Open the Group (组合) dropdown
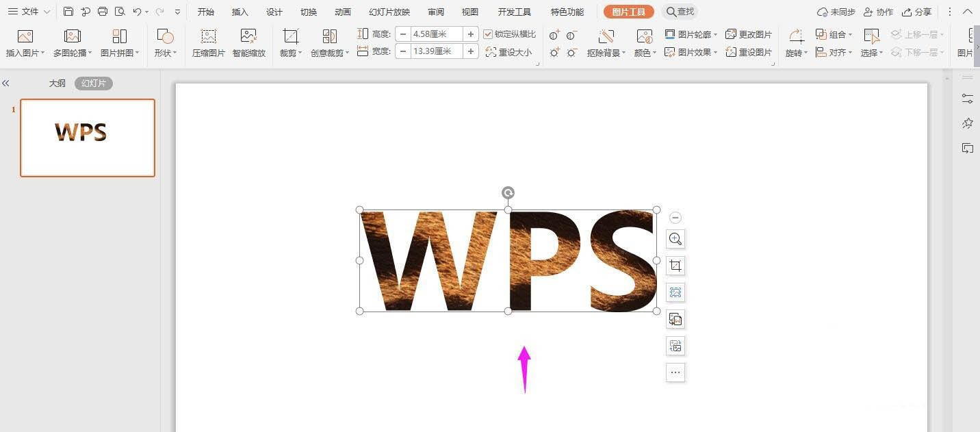The width and height of the screenshot is (980, 432). [x=834, y=34]
